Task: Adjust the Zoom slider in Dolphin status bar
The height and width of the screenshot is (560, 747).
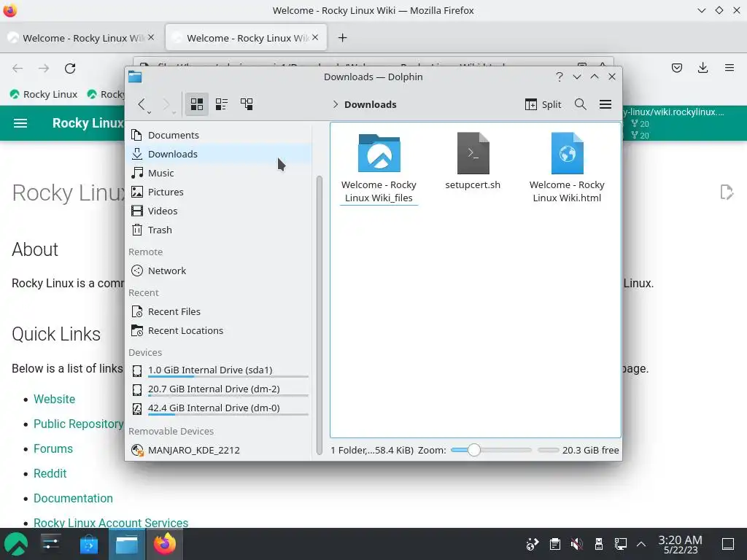Action: 491,450
